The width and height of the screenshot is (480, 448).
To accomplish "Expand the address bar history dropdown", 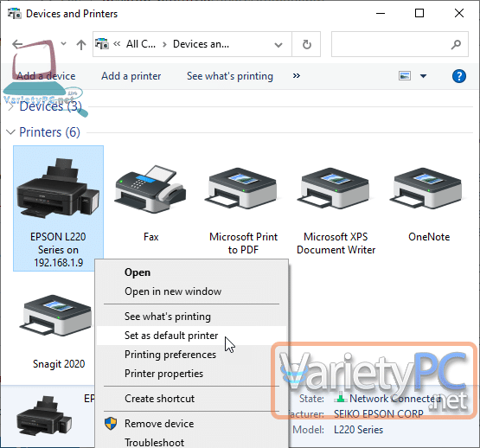I will tap(278, 45).
